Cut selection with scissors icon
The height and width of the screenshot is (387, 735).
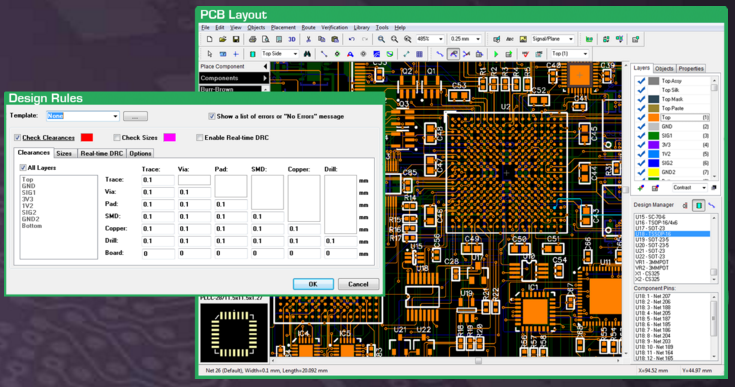point(308,39)
